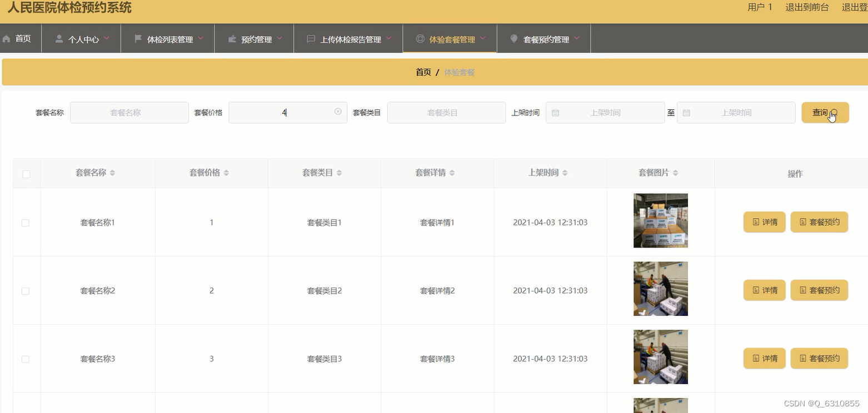Click the home icon in the navigation bar
Image resolution: width=868 pixels, height=413 pixels.
pyautogui.click(x=7, y=39)
